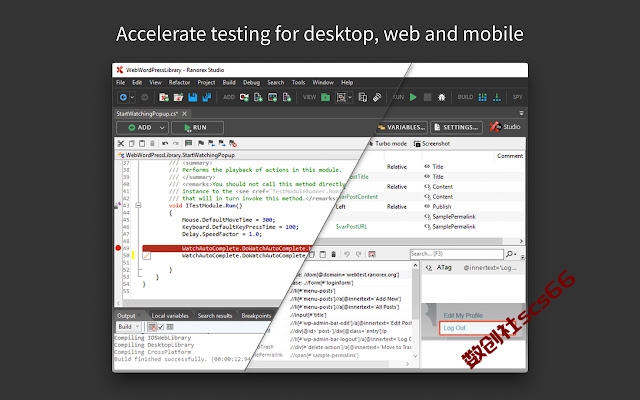640x400 pixels.
Task: Click the Paste clipboard icon in editor toolbar
Action: click(142, 143)
